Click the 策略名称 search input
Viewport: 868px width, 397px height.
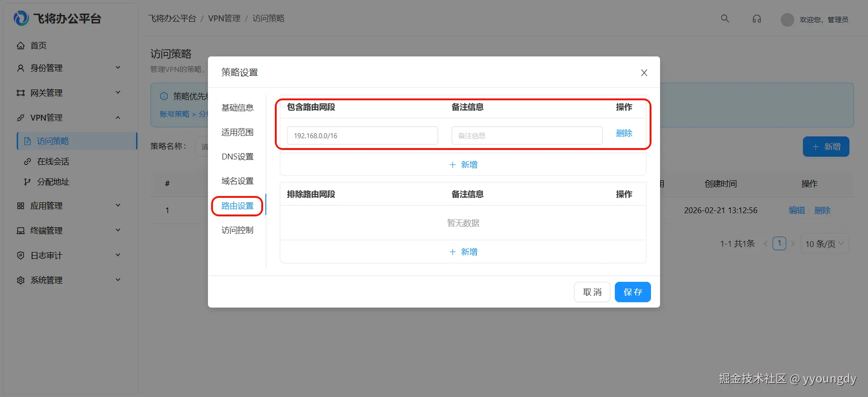(x=202, y=147)
